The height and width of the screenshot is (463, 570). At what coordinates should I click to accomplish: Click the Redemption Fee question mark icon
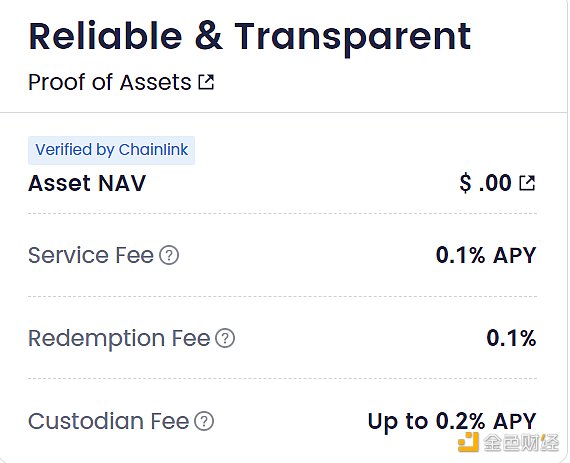pos(225,338)
